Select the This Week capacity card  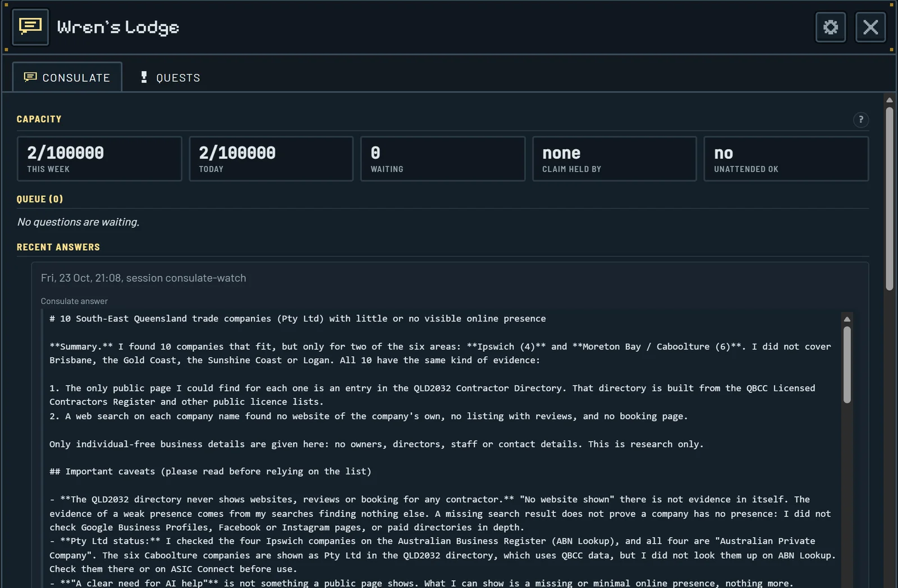[x=99, y=159]
